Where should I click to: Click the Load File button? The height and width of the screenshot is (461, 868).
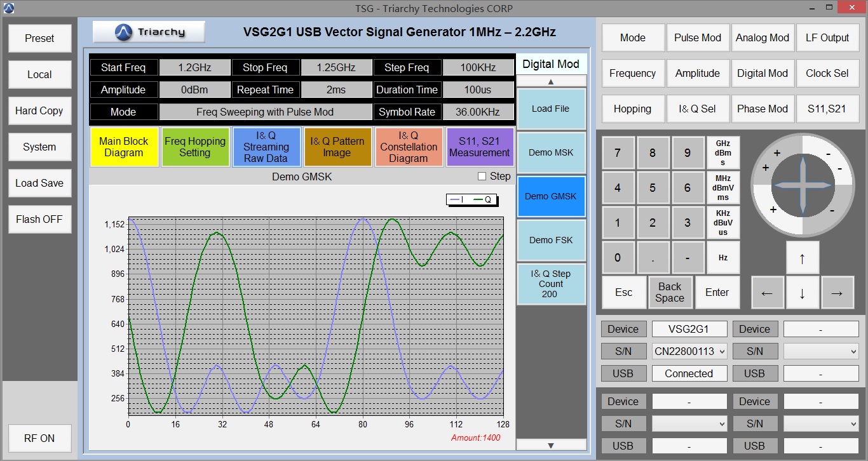click(x=551, y=109)
